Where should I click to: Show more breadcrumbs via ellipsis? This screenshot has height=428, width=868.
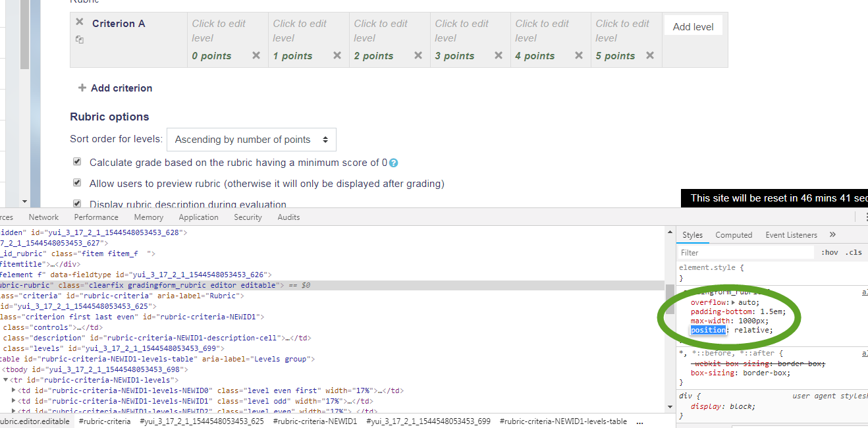[x=639, y=421]
